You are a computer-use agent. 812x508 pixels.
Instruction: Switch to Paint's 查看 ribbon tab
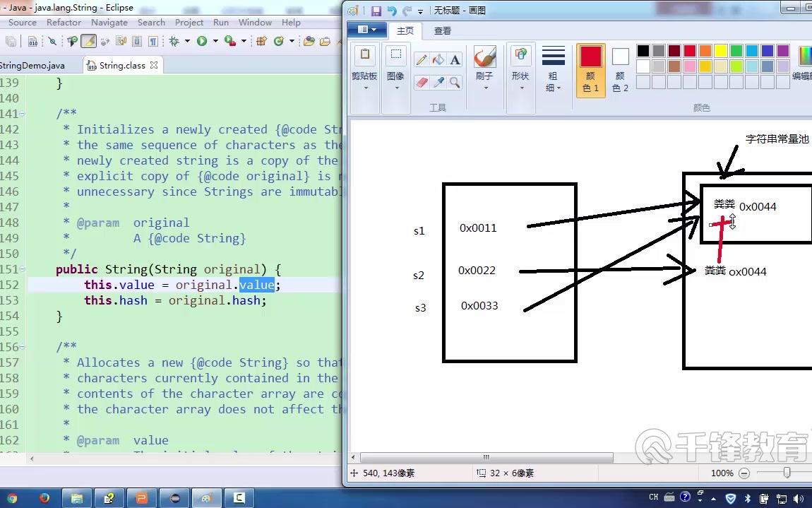[x=443, y=30]
